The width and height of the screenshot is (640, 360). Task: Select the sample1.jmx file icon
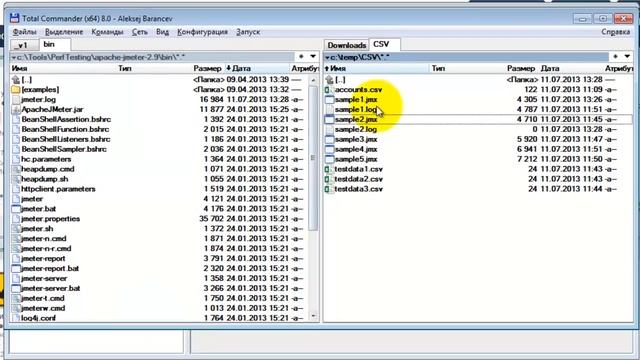coord(329,100)
